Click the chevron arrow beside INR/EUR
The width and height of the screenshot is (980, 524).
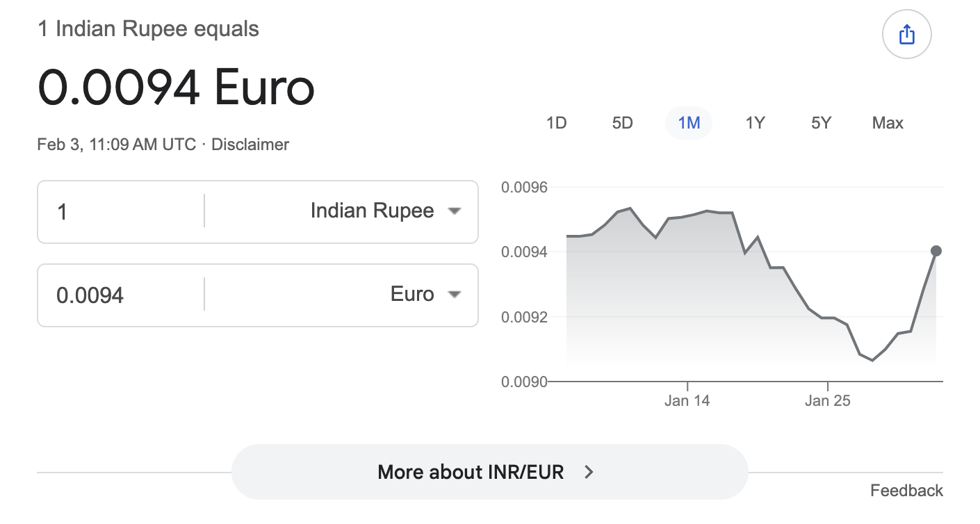(x=589, y=473)
